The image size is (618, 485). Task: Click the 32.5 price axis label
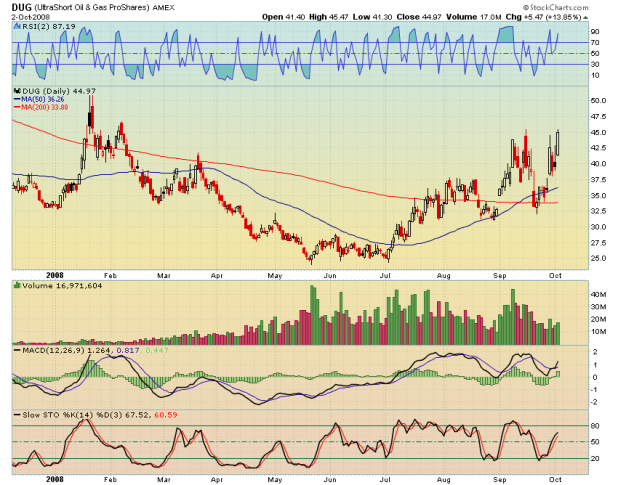click(x=598, y=211)
